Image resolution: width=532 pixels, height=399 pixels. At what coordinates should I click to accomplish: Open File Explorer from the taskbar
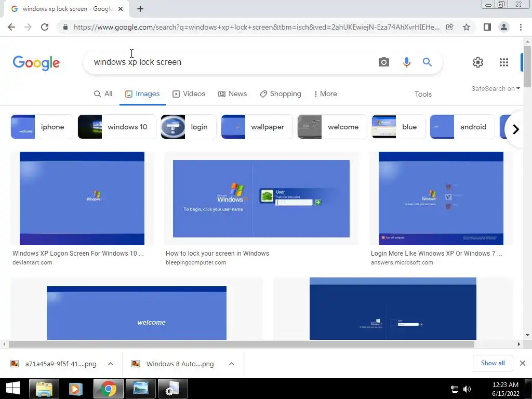[x=44, y=389]
